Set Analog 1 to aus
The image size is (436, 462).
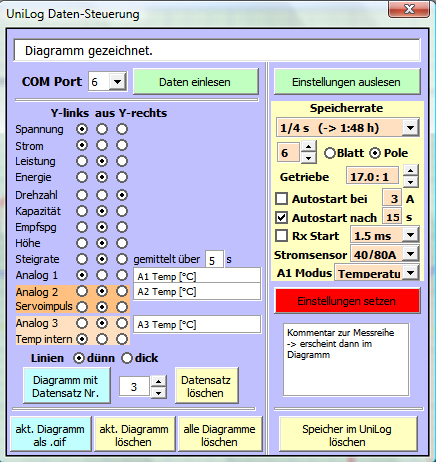coord(102,275)
